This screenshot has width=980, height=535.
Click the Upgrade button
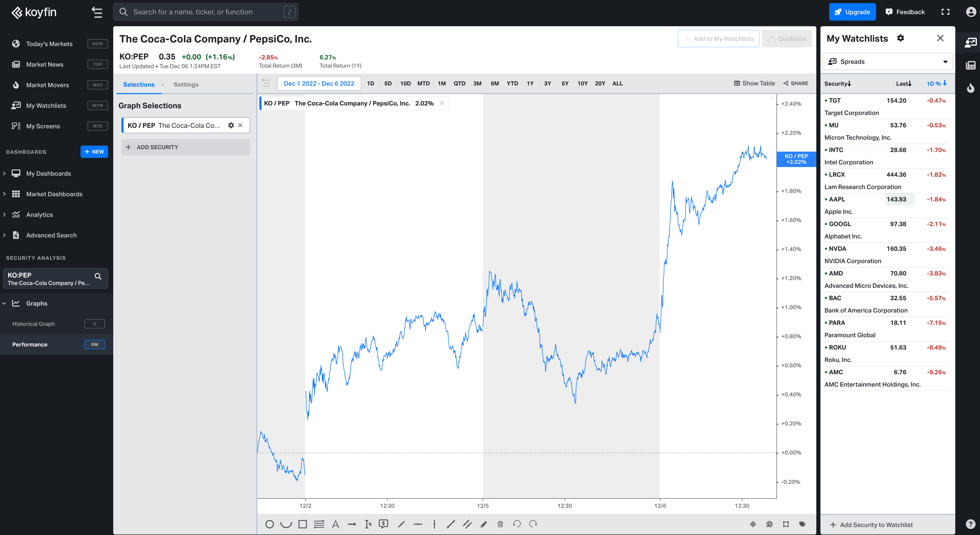[852, 12]
